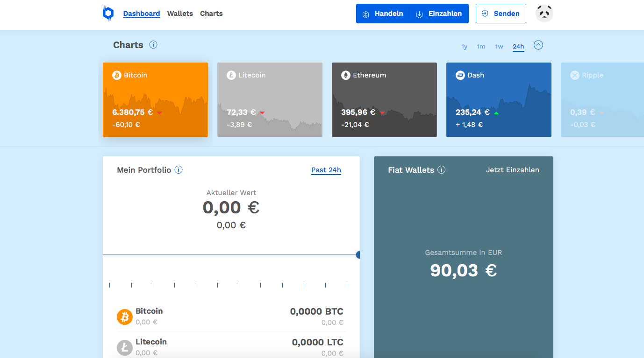Viewport: 644px width, 358px height.
Task: Click the Litecoin coin icon in chart card
Action: point(231,75)
